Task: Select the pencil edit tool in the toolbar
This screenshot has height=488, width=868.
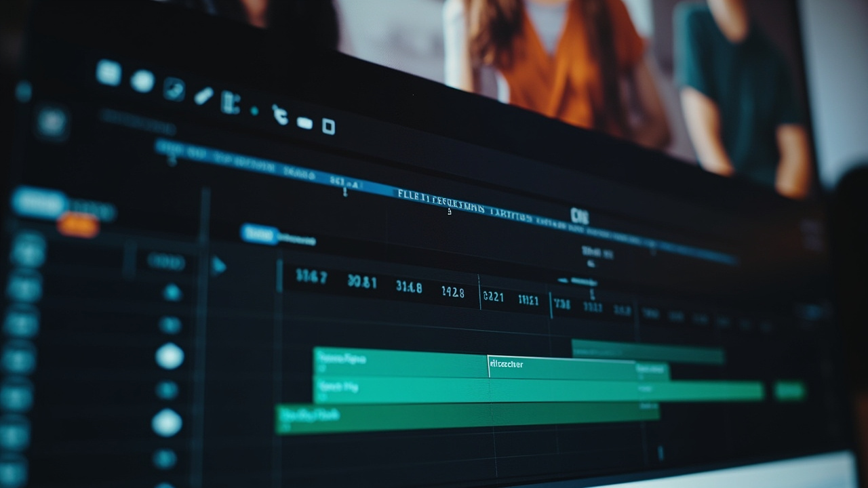Action: [203, 96]
